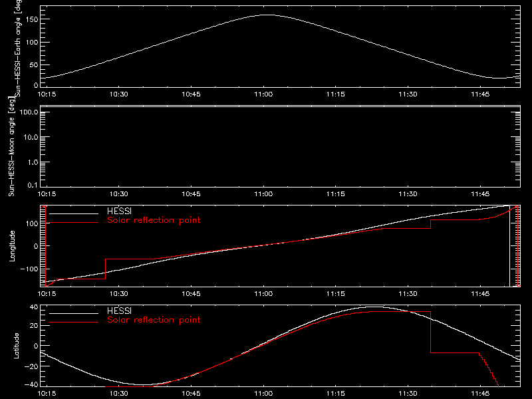Image resolution: width=532 pixels, height=399 pixels.
Task: Click the 0.1 tick on Moon angle axis
Action: tap(33, 185)
